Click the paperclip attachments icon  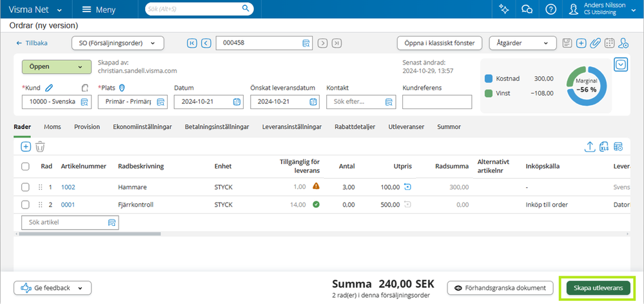[595, 43]
